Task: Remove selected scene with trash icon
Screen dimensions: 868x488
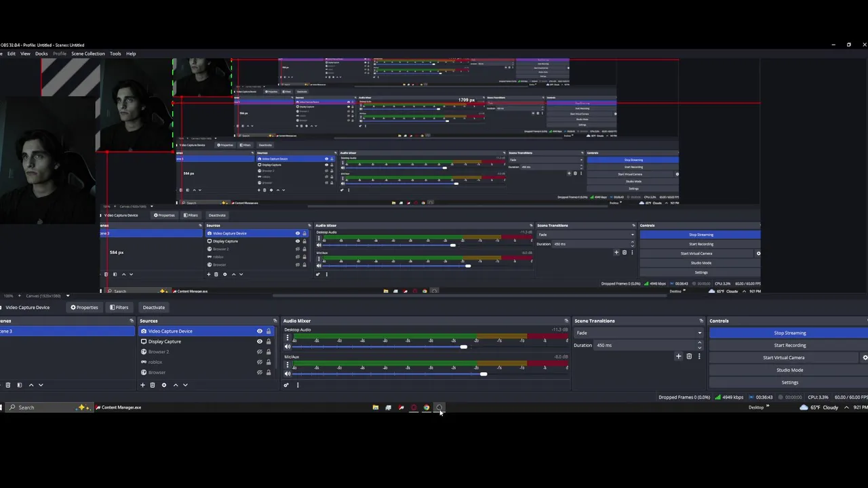Action: [x=8, y=385]
